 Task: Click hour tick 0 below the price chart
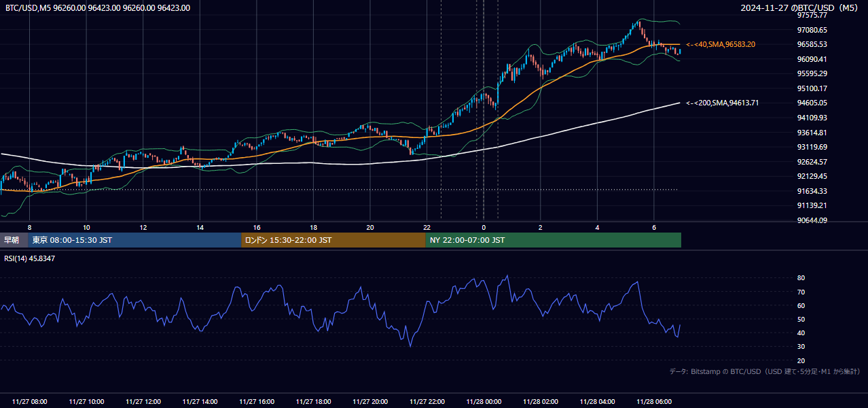click(484, 227)
